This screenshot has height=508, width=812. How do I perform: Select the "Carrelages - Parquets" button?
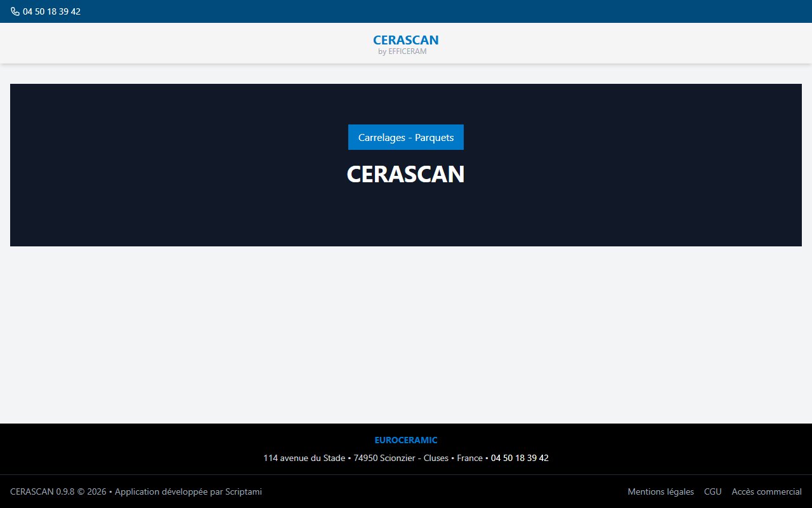pos(405,137)
